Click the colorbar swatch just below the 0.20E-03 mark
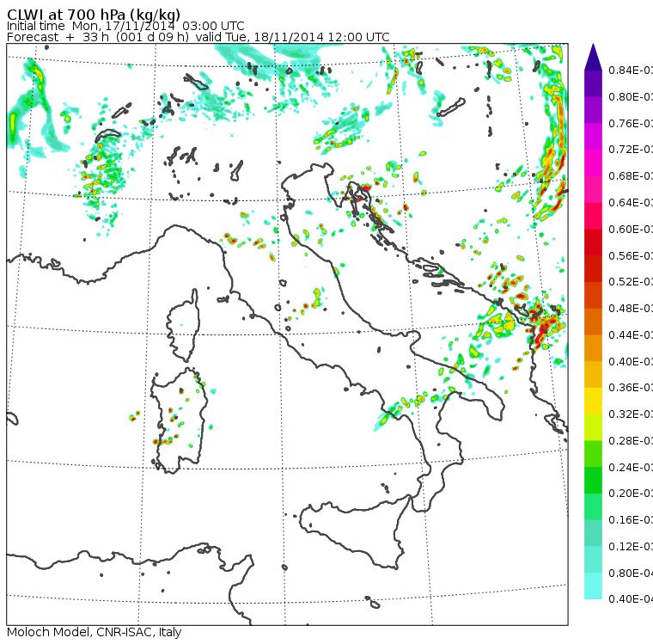The image size is (653, 644). [x=593, y=506]
